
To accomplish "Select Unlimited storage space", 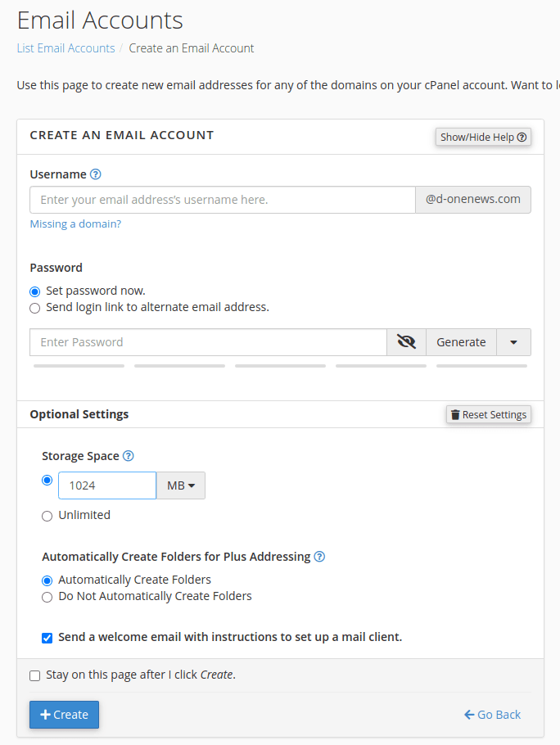I will [47, 516].
